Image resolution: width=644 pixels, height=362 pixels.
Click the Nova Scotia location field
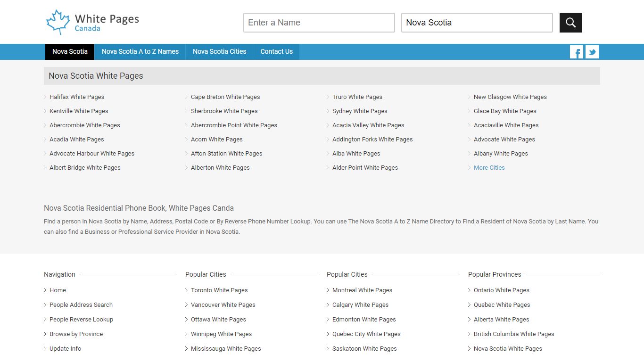coord(477,23)
